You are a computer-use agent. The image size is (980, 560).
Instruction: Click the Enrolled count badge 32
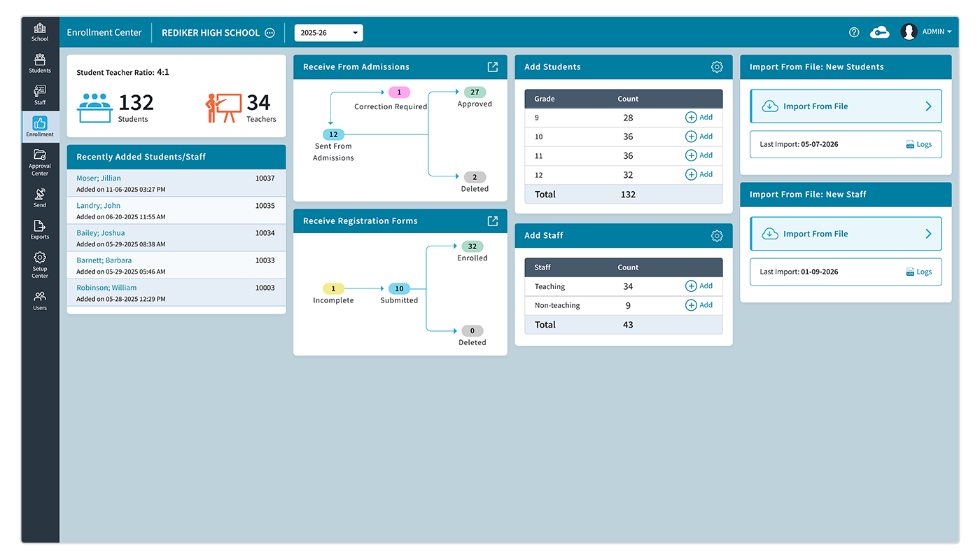[x=472, y=246]
